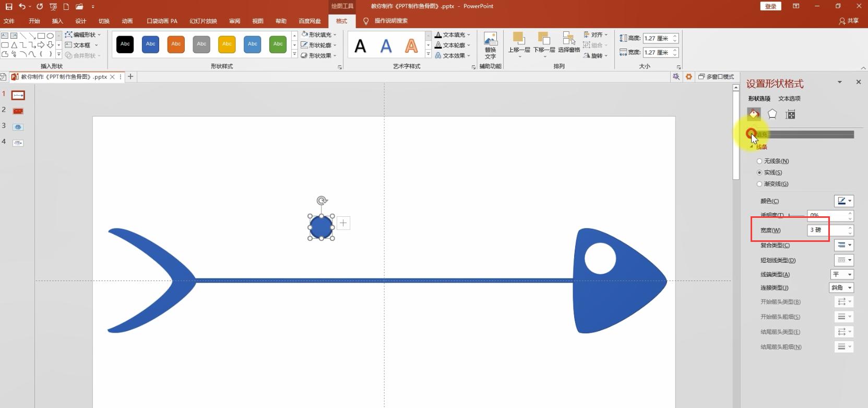Select the Fill & Line paint bucket icon
The width and height of the screenshot is (868, 408).
click(754, 114)
